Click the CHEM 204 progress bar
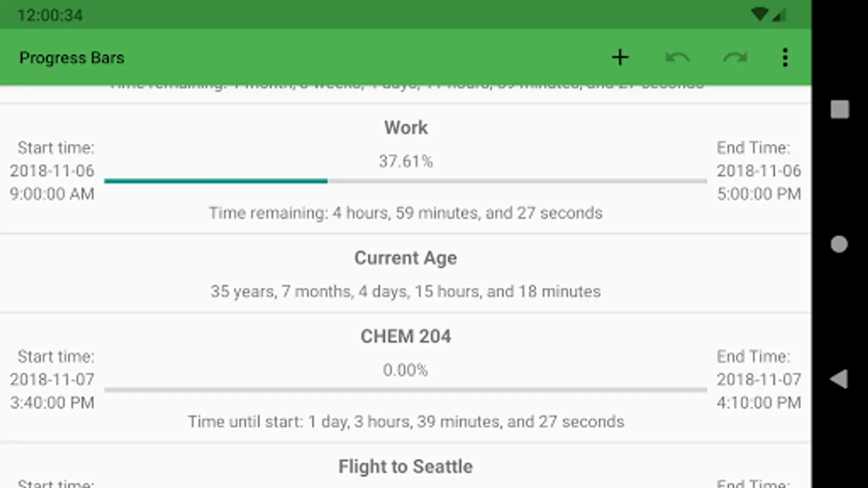Viewport: 868px width, 488px height. coord(405,389)
